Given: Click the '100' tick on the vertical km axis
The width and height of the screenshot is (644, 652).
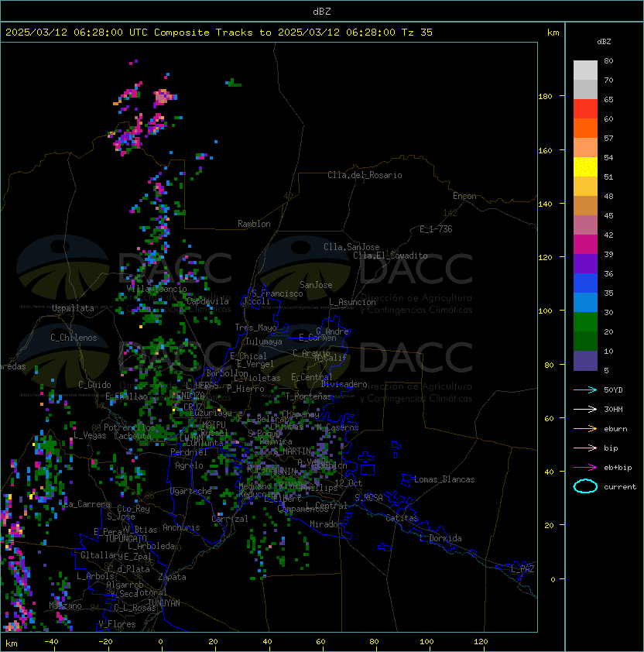Looking at the screenshot, I should point(545,311).
